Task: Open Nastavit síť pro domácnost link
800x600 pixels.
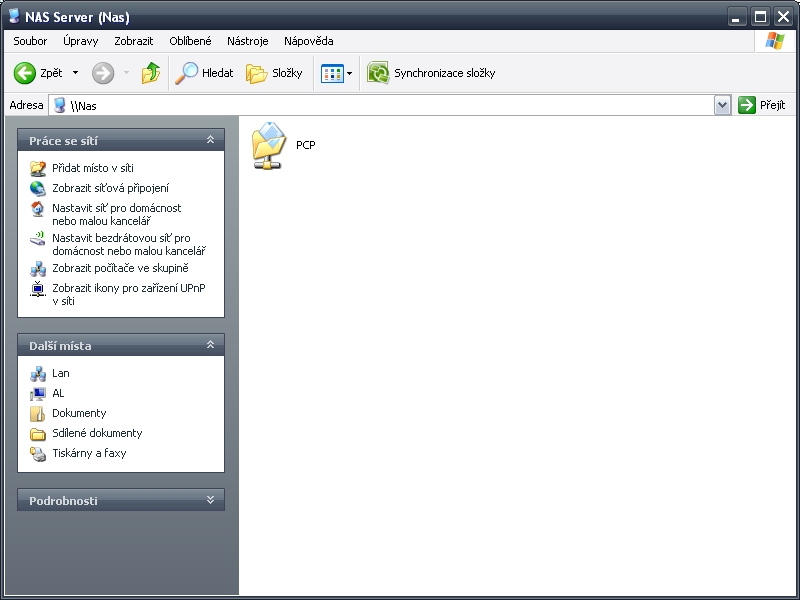Action: point(116,214)
